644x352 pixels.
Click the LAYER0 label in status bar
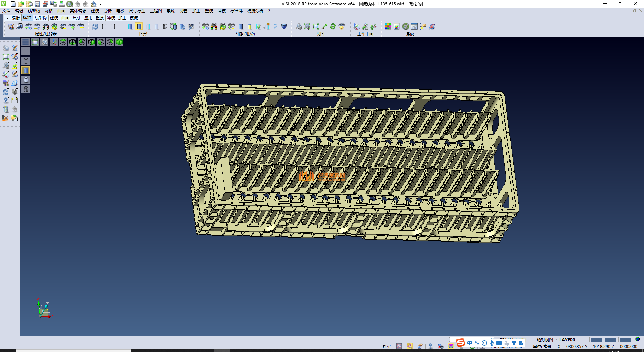pyautogui.click(x=567, y=340)
